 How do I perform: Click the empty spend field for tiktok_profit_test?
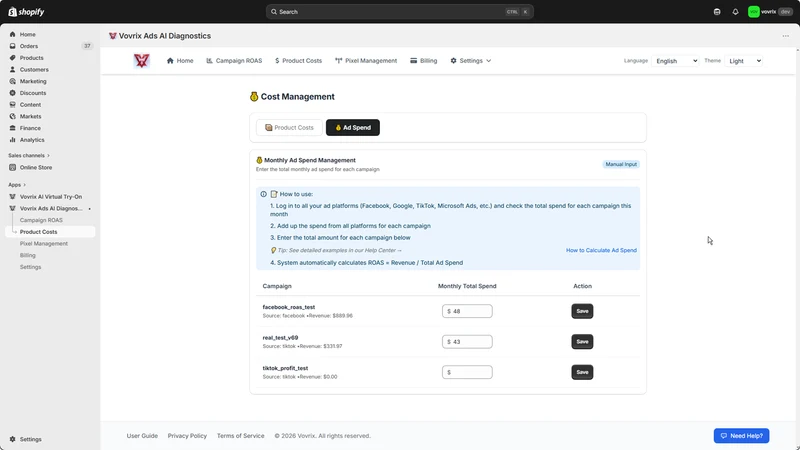[x=467, y=372]
